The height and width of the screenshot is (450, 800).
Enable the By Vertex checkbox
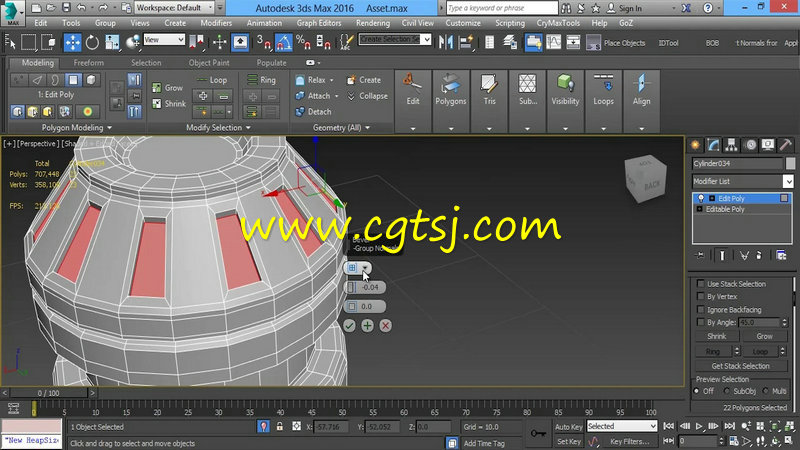(701, 296)
